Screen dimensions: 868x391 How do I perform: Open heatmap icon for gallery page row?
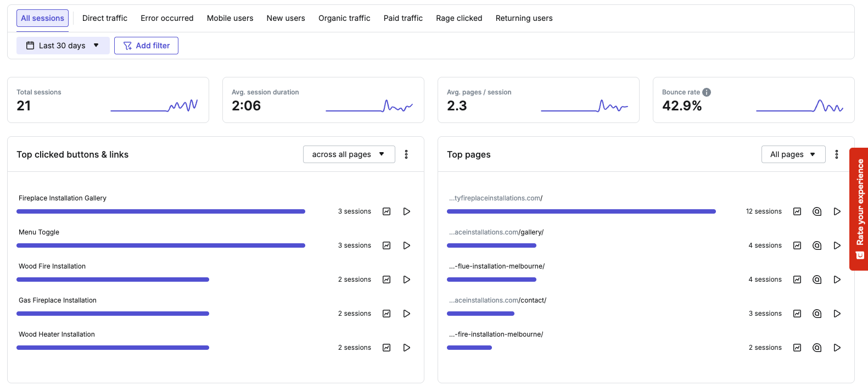(x=817, y=245)
